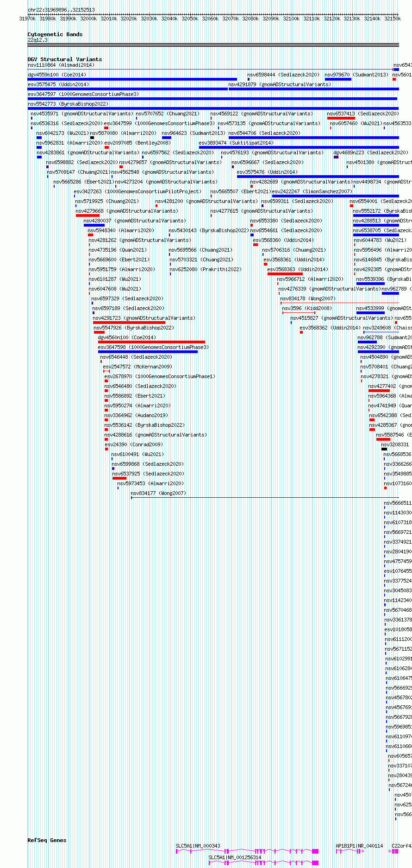Click nsv834177 (Wong2007) label
The height and width of the screenshot is (868, 412).
pos(158,493)
